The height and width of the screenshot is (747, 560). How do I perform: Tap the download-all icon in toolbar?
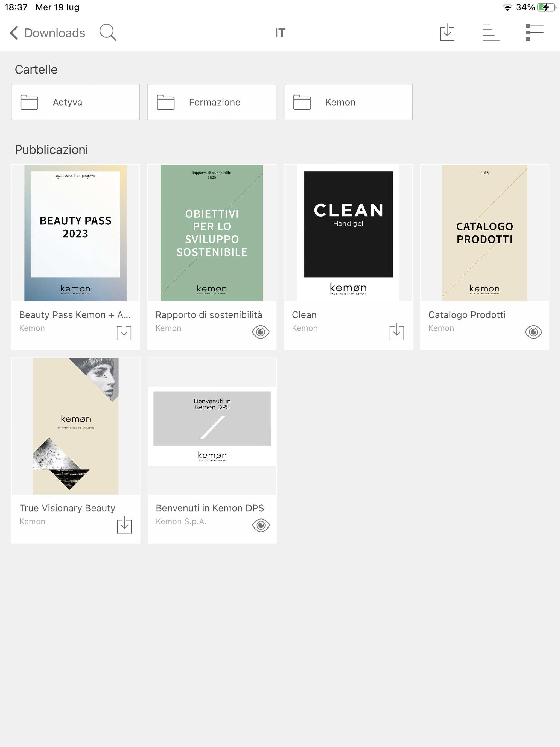coord(447,33)
